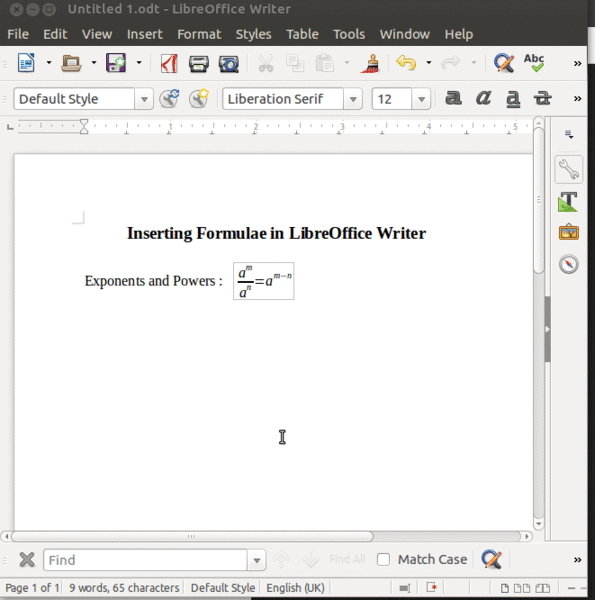
Task: Open sidebar settings menu icon
Action: point(569,135)
